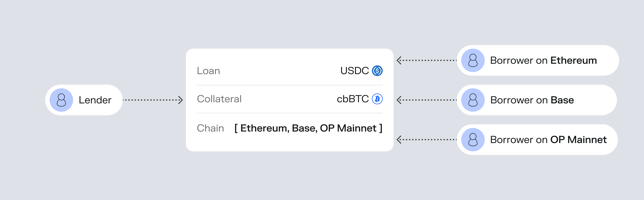Click the Ethereum, Base, OP Mainnet chain list
Screen dimensions: 644x200
point(308,128)
